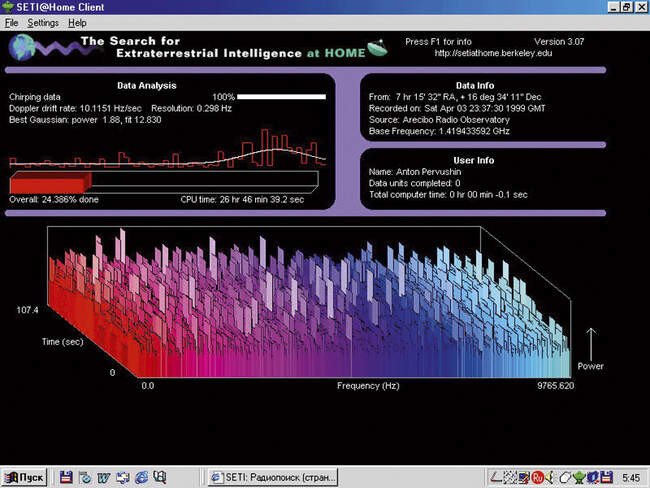Click 'Source: Arecibo Radio Observatory' text
Image resolution: width=650 pixels, height=488 pixels.
tap(439, 120)
